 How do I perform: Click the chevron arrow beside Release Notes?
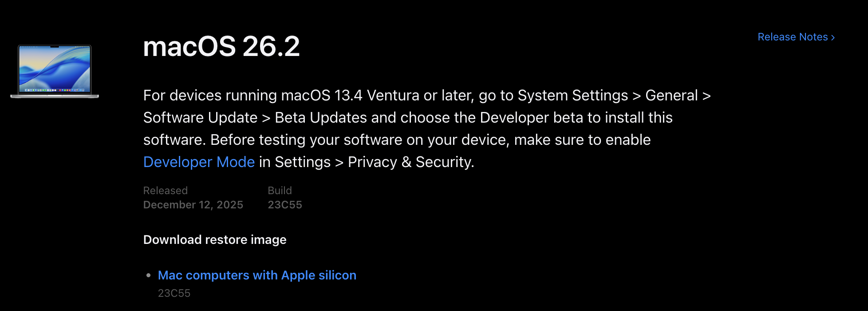pyautogui.click(x=833, y=37)
